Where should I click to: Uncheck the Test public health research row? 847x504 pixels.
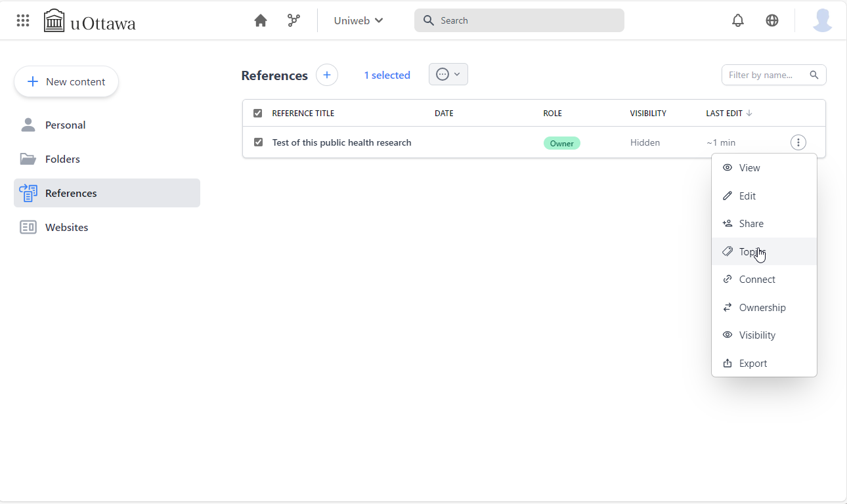(x=257, y=142)
